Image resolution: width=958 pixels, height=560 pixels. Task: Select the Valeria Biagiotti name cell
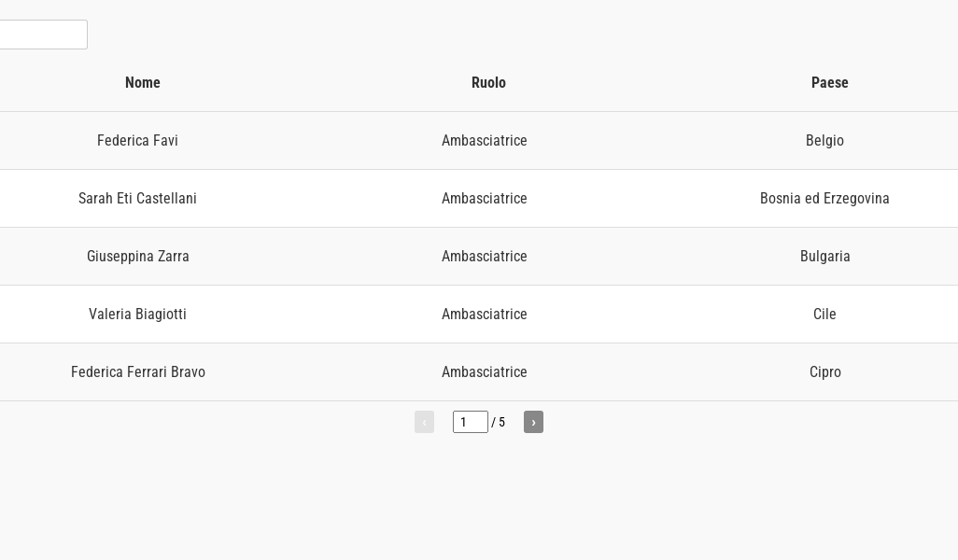(137, 315)
